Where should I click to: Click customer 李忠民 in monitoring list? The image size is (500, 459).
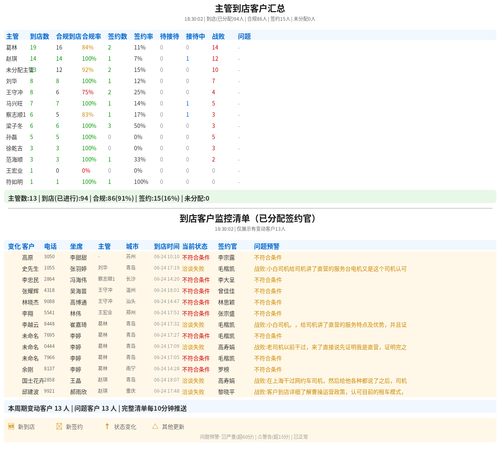point(30,280)
